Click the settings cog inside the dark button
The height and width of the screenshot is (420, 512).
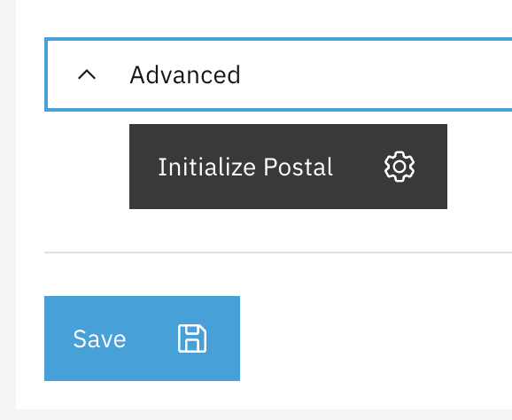point(400,167)
